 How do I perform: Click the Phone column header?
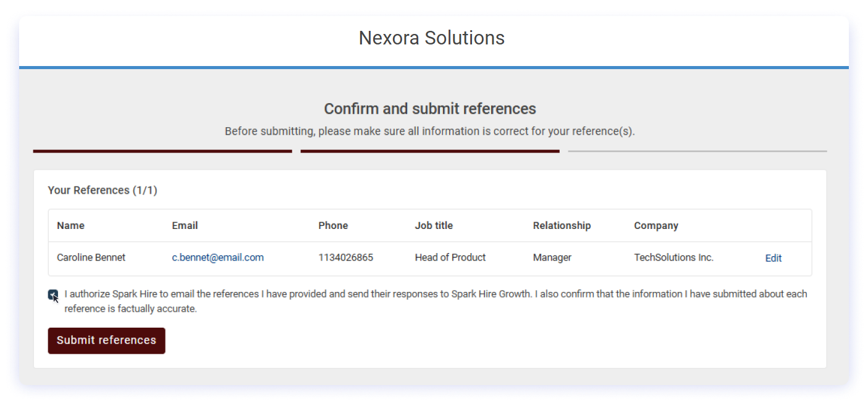tap(332, 225)
